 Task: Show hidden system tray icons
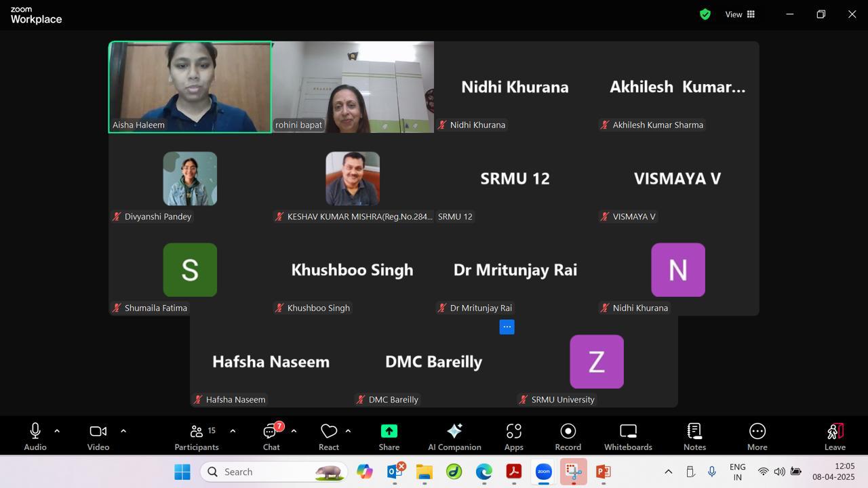668,472
